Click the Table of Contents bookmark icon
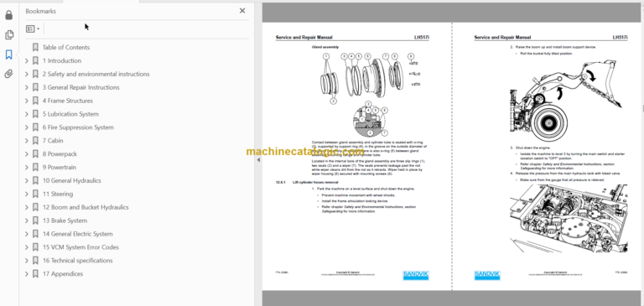Screen dimensions: 644x306 pyautogui.click(x=35, y=47)
